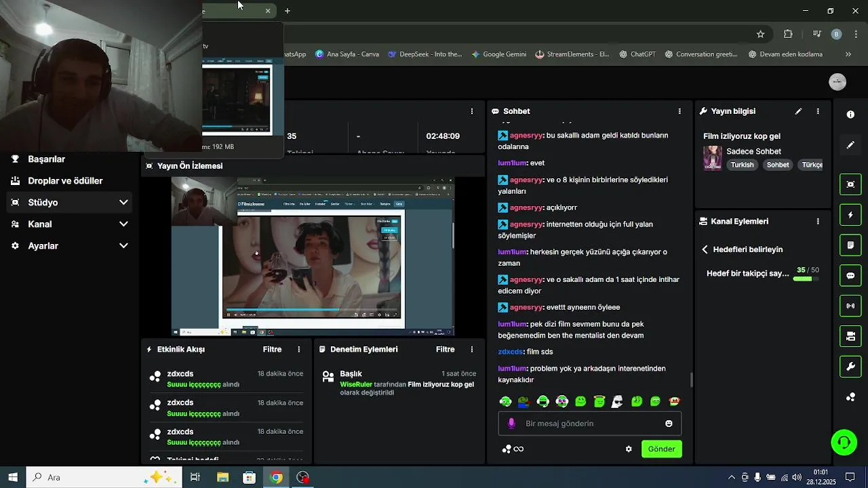
Task: Click the Sadece Sohbet category link
Action: pos(753,152)
